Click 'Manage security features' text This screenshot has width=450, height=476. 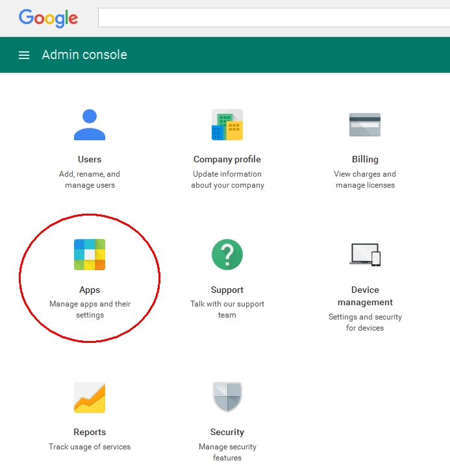pyautogui.click(x=227, y=453)
